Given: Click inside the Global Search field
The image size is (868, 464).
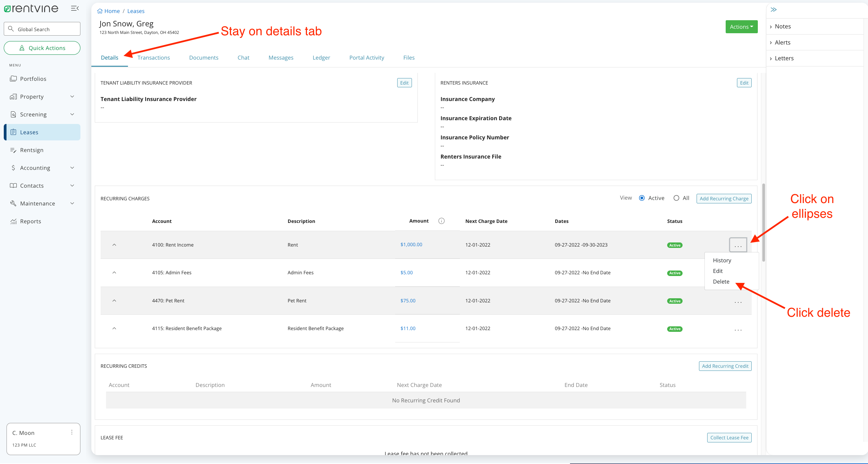Looking at the screenshot, I should (42, 29).
